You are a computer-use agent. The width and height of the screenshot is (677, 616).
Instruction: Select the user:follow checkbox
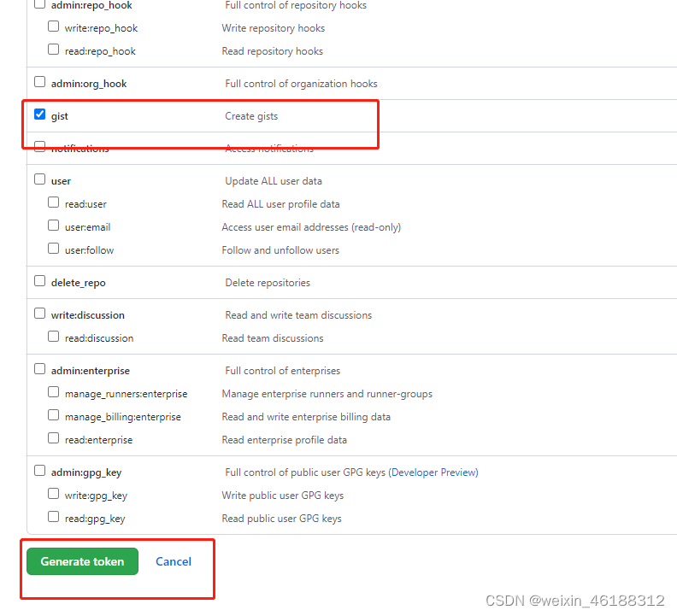(54, 249)
